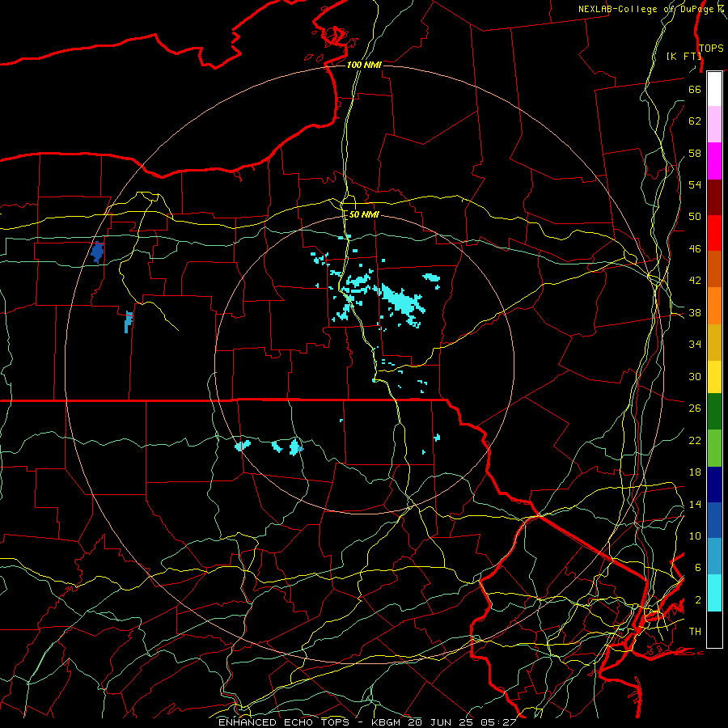Screen dimensions: 728x728
Task: Click the gold legend swatch
Action: pyautogui.click(x=714, y=342)
